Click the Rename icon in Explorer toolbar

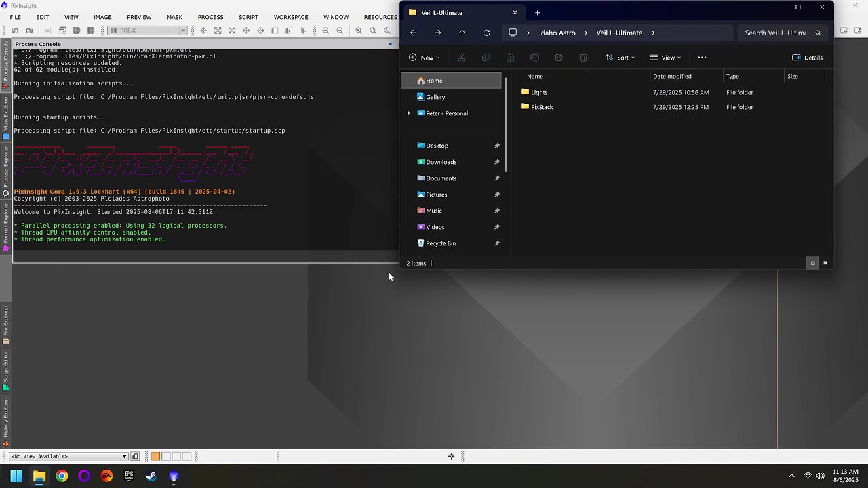(x=534, y=58)
